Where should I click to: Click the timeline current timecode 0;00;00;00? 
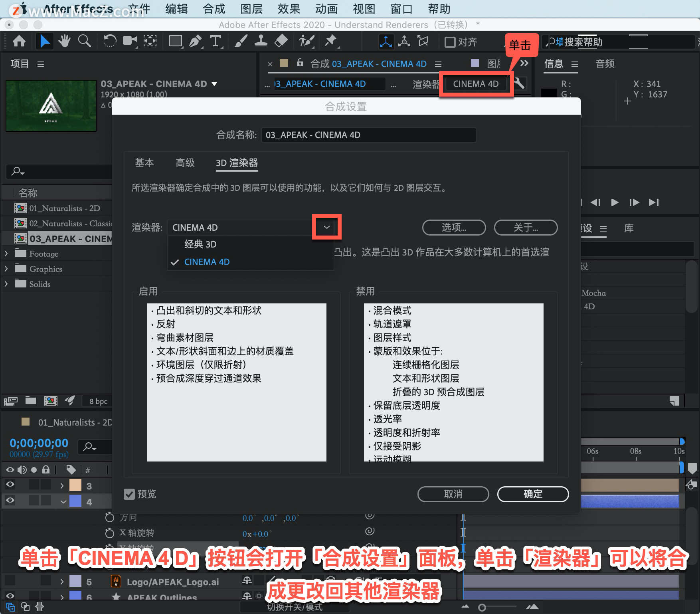pyautogui.click(x=39, y=443)
